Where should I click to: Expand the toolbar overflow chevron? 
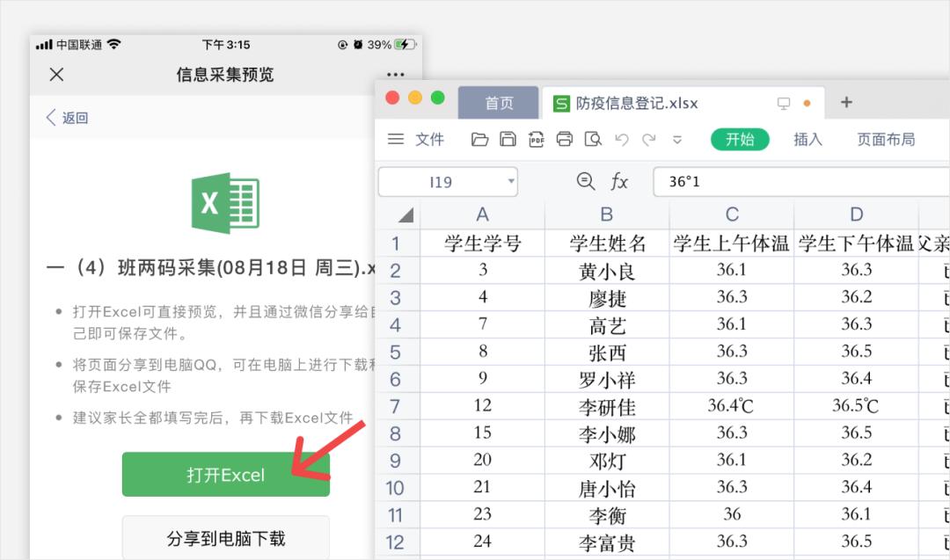point(677,139)
